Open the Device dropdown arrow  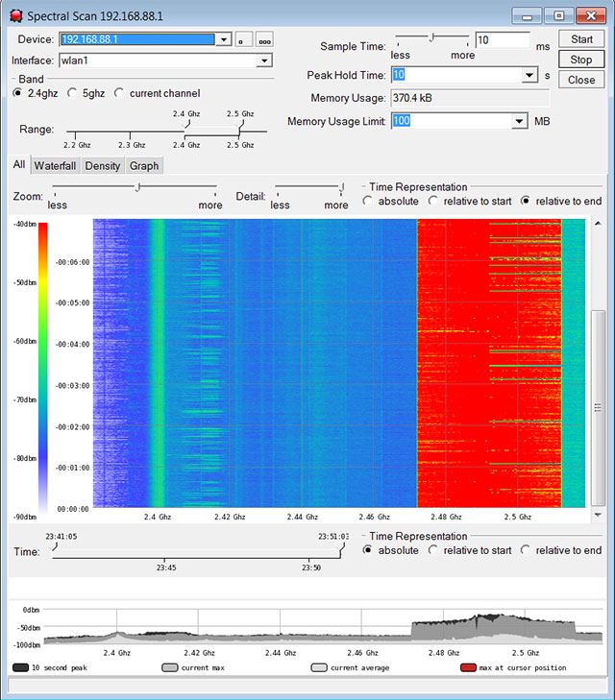tap(223, 39)
